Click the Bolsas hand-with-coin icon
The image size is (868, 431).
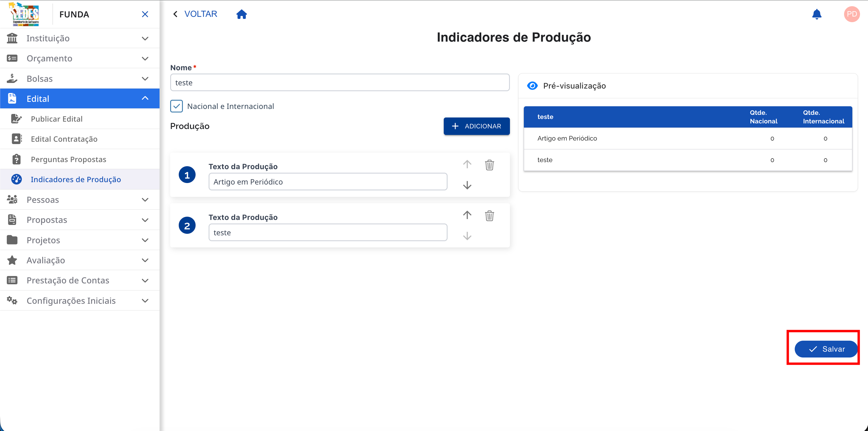pyautogui.click(x=12, y=79)
